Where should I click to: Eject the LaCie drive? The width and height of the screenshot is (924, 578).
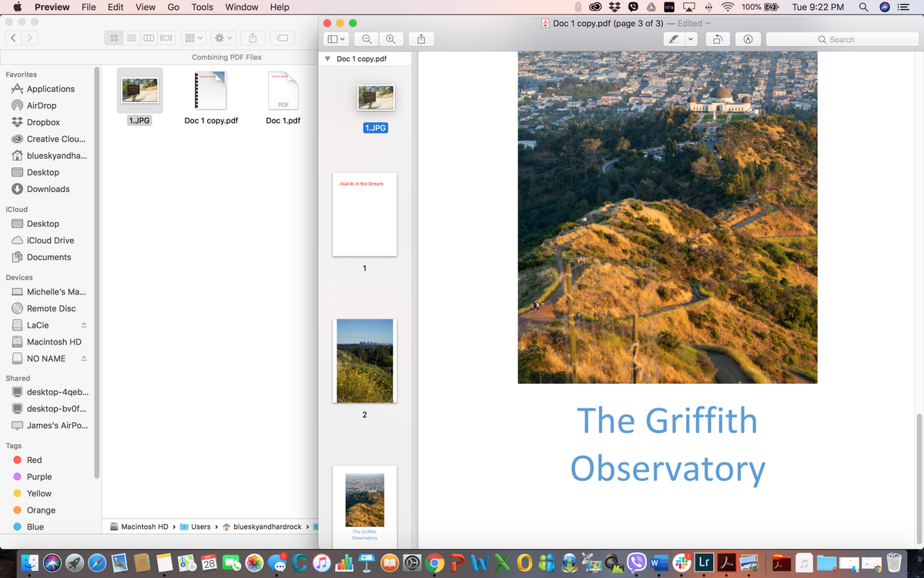tap(84, 325)
